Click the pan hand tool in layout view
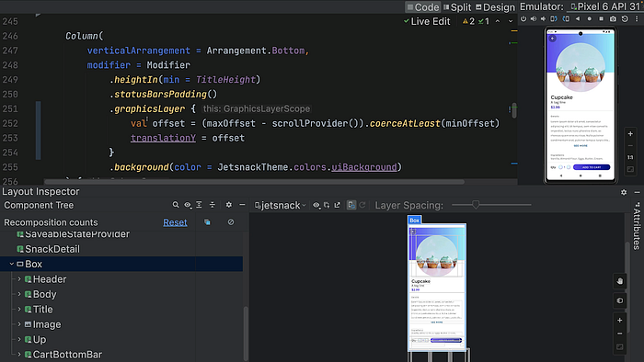 click(620, 281)
